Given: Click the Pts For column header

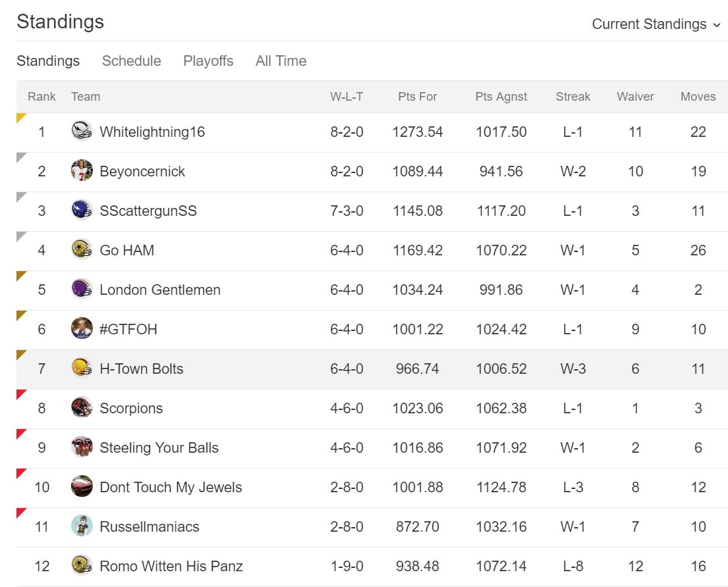Looking at the screenshot, I should pos(417,97).
